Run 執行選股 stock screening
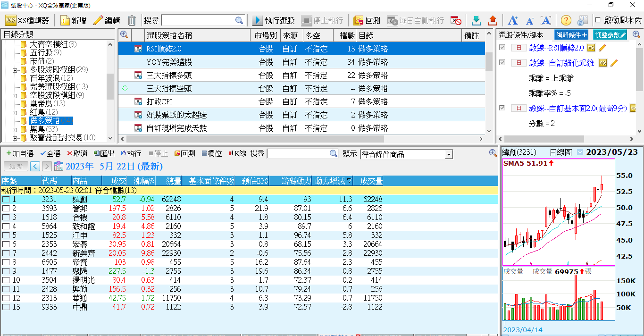The width and height of the screenshot is (644, 336). click(274, 20)
